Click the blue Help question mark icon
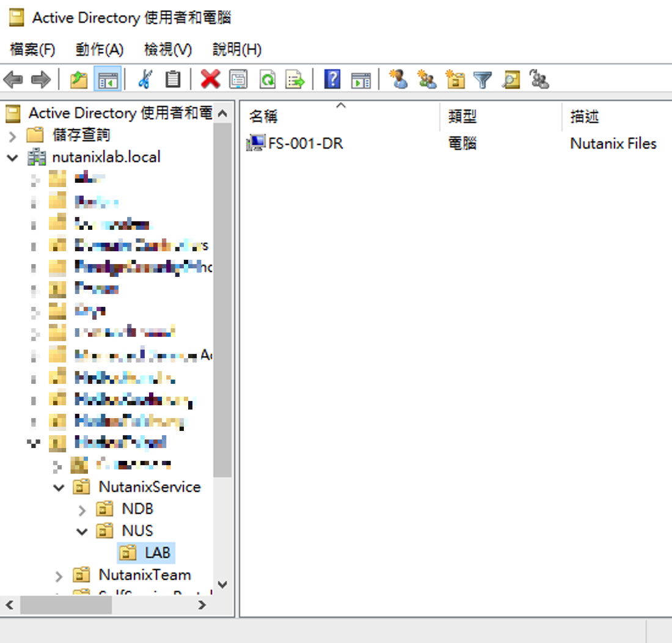This screenshot has height=643, width=672. [x=332, y=79]
